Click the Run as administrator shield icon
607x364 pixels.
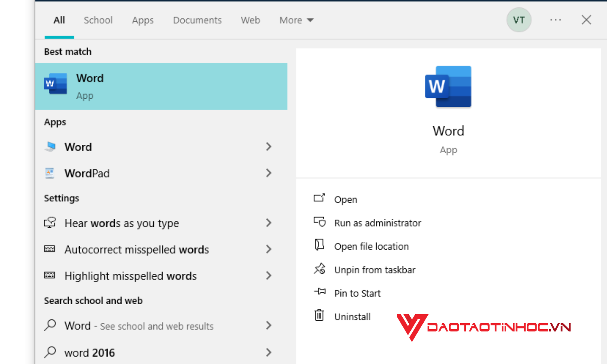point(319,222)
